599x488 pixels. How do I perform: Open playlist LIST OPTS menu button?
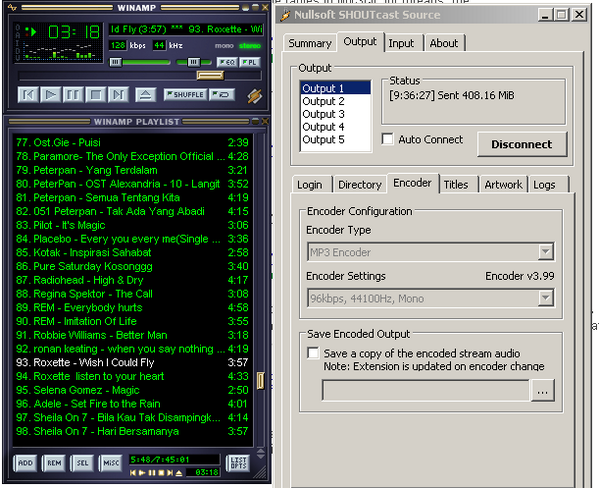click(238, 463)
